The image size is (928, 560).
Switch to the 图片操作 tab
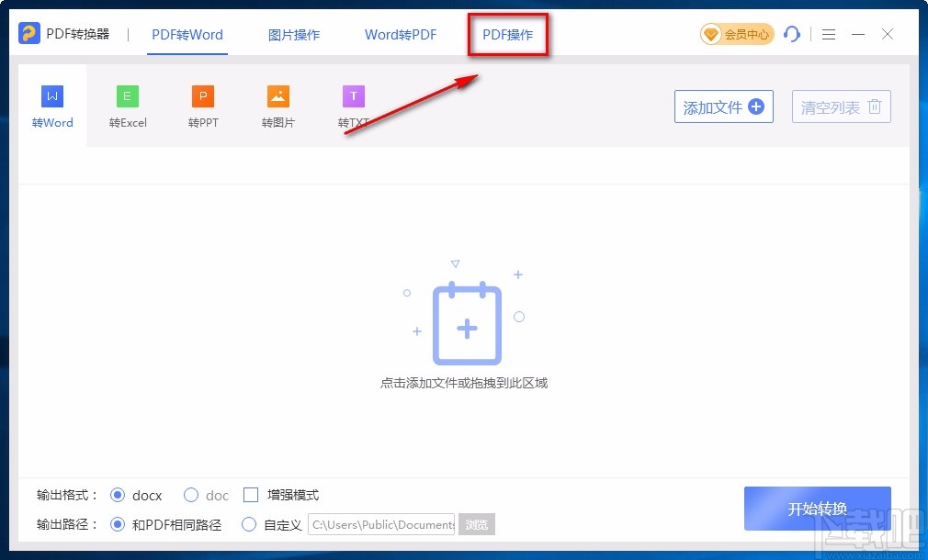pyautogui.click(x=294, y=34)
